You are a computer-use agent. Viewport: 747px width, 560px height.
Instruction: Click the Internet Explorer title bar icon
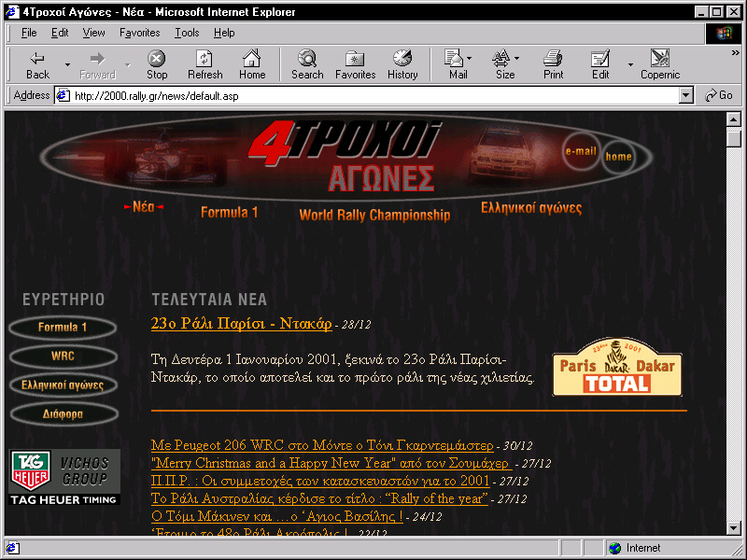(11, 11)
